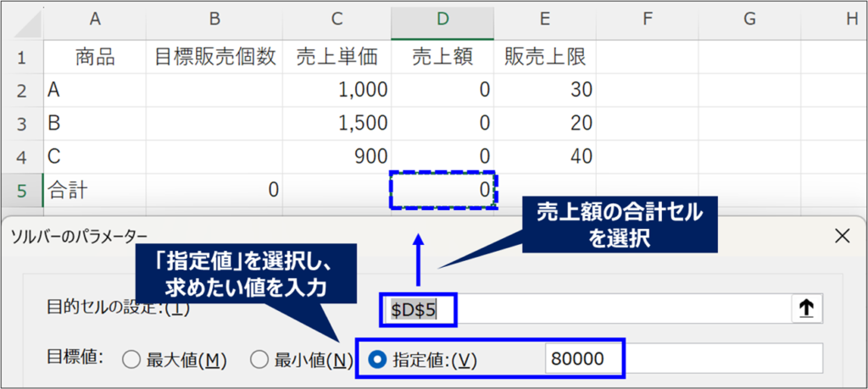Click the 売上額 header cell
Screen dimensions: 868x389
click(x=442, y=57)
